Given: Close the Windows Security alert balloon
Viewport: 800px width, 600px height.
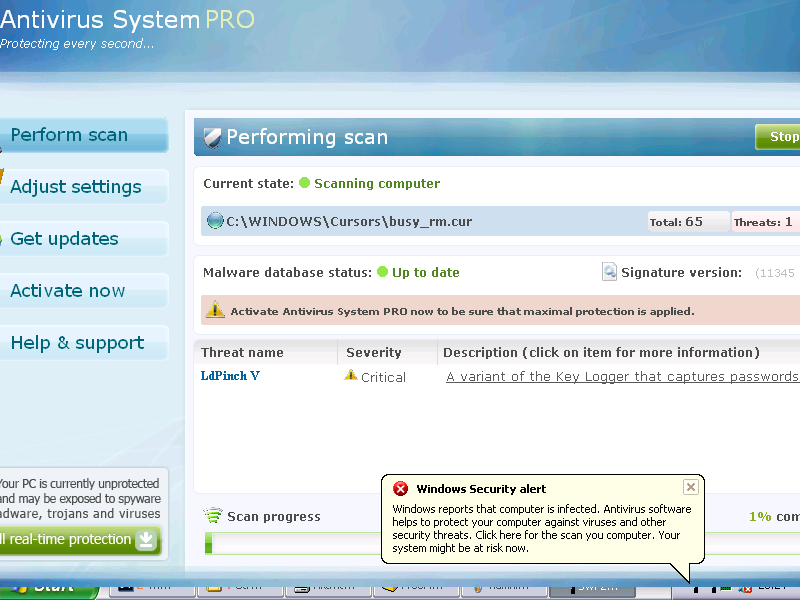Looking at the screenshot, I should point(690,487).
